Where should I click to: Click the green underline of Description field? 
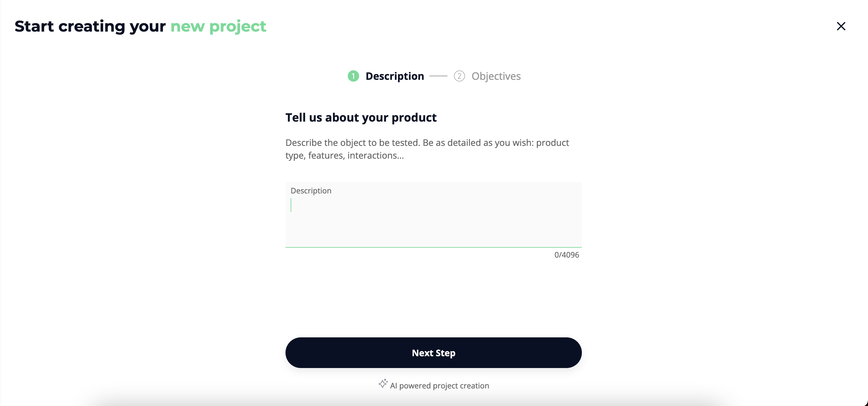click(x=433, y=247)
